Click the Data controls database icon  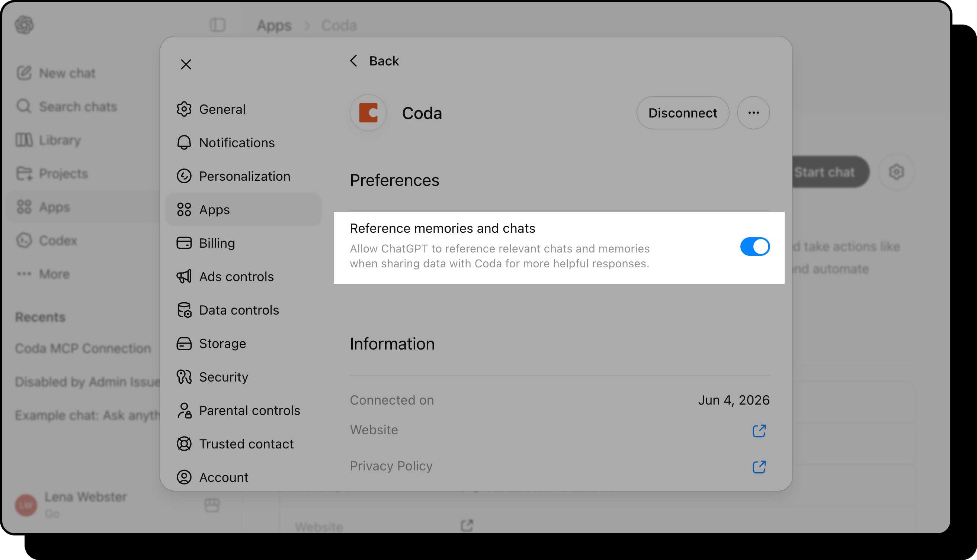coord(184,310)
